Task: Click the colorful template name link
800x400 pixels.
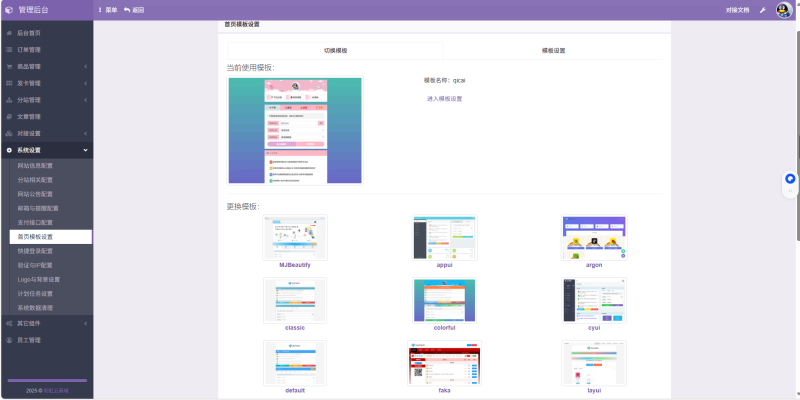Action: coord(444,328)
